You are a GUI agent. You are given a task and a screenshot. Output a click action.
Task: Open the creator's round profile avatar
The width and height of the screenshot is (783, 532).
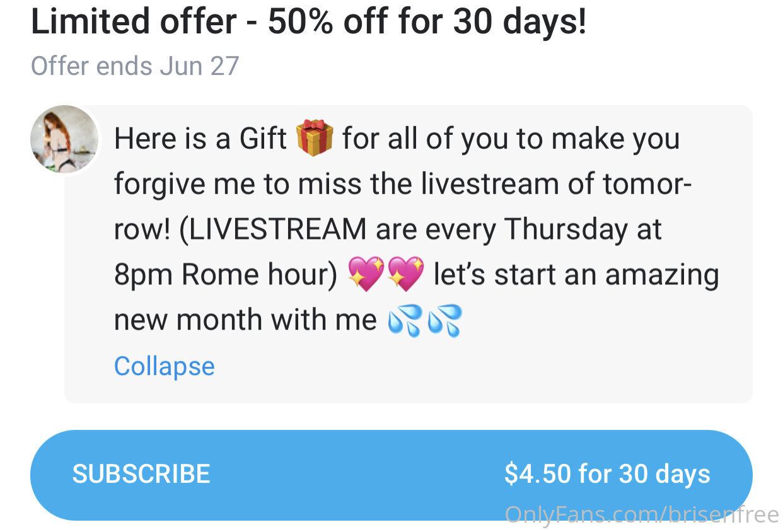tap(64, 139)
